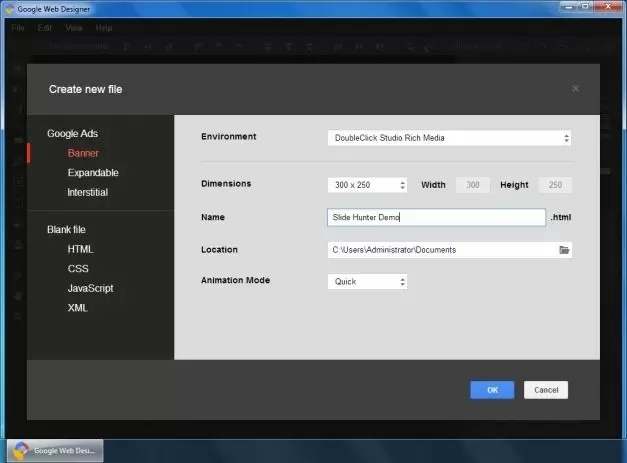Click the Location path field

pyautogui.click(x=441, y=250)
